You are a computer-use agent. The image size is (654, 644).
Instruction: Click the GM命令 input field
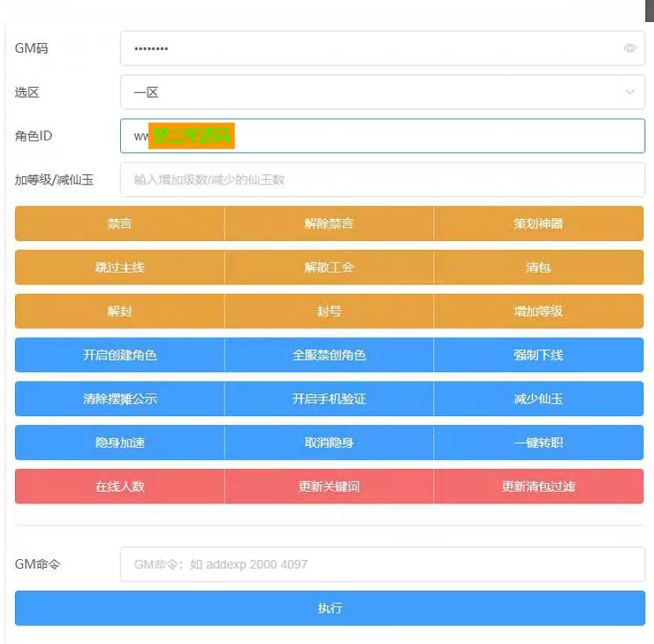(382, 565)
